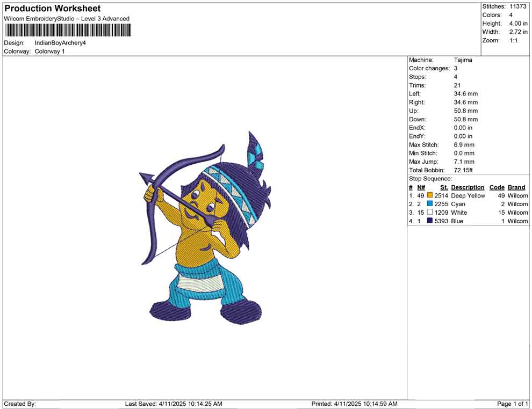Click the 'Page 1 of 1' footer text
This screenshot has width=532, height=409.
(512, 404)
